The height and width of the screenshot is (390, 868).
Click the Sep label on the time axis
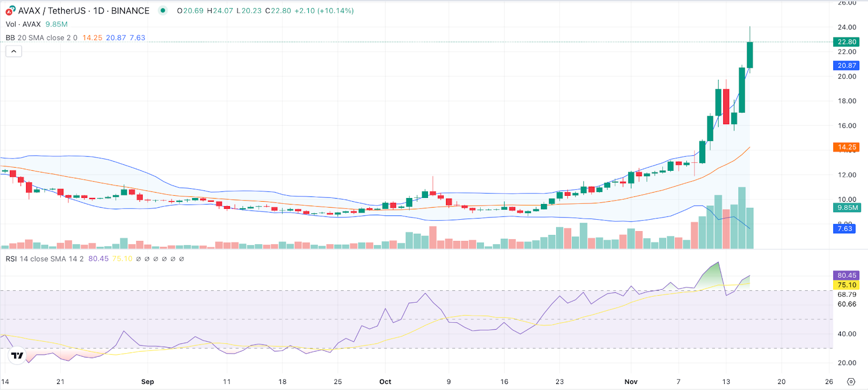148,382
